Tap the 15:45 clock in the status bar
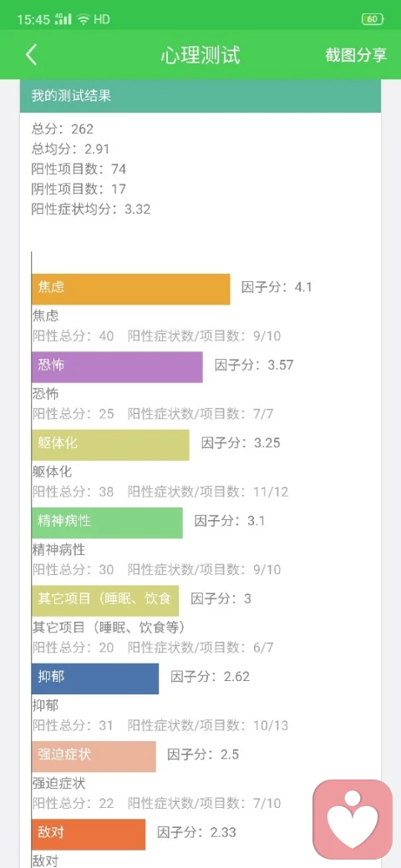Image resolution: width=401 pixels, height=868 pixels. 33,19
